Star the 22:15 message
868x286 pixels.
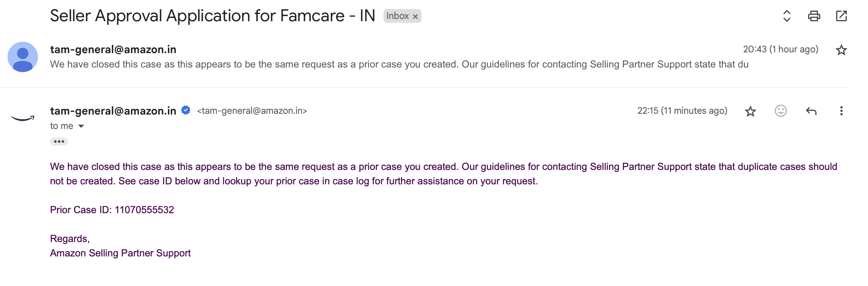pos(750,111)
